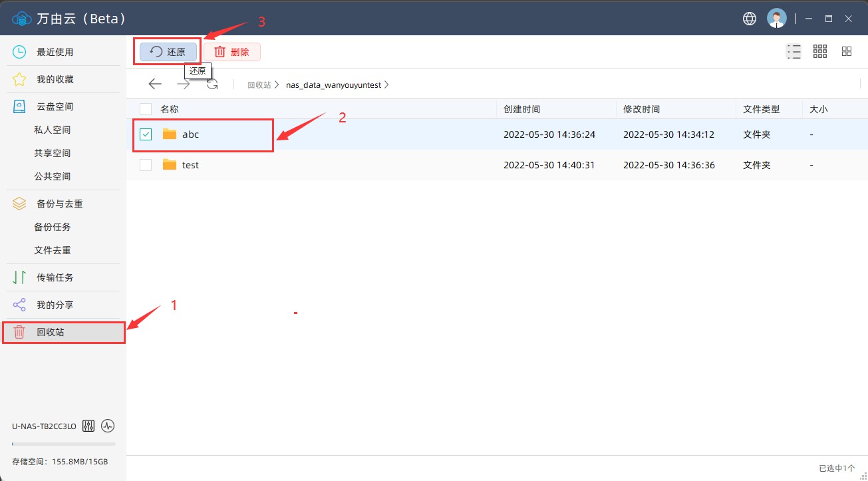Image resolution: width=868 pixels, height=481 pixels.
Task: Uncheck the abc folder checkbox
Action: point(146,134)
